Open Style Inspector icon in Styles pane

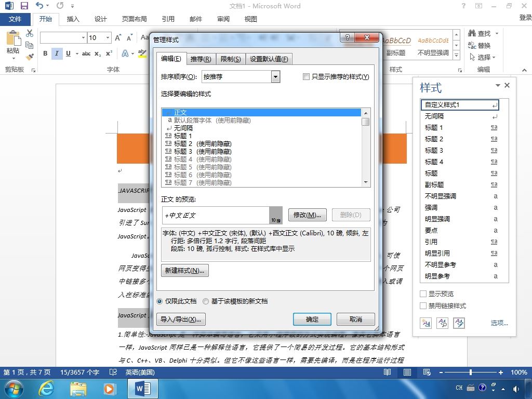point(443,323)
